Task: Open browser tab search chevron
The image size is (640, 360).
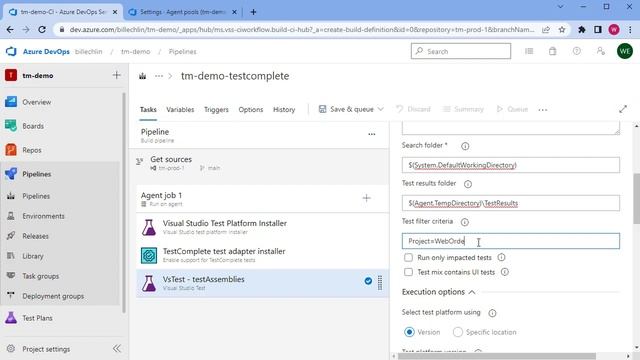Action: click(x=560, y=7)
